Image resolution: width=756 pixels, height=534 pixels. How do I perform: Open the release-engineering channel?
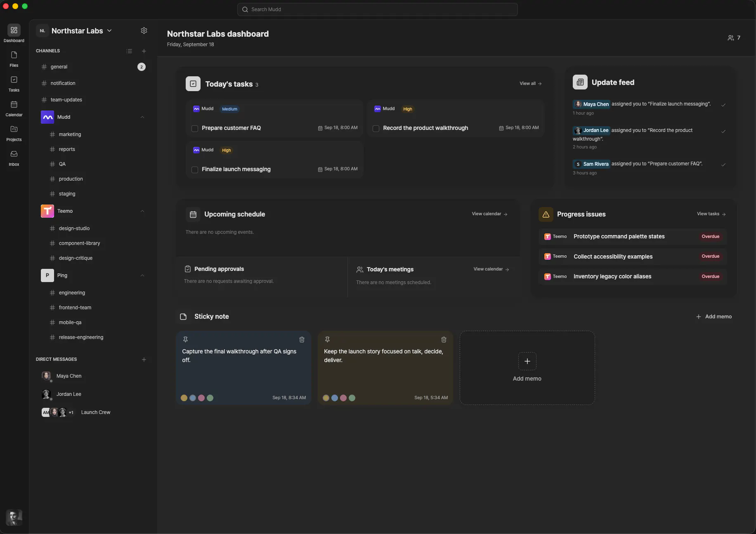97,337
